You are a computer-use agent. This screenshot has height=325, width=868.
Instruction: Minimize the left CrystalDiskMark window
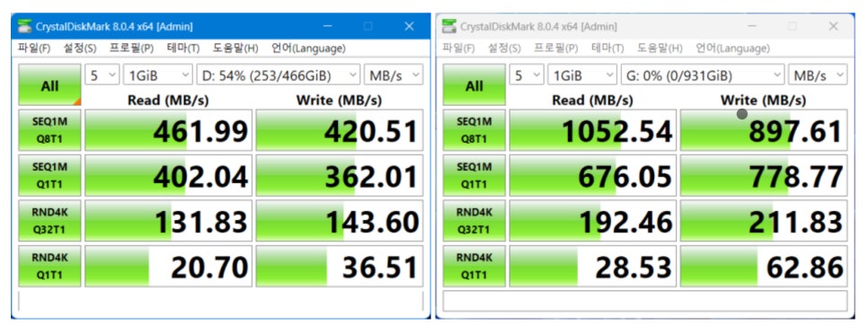pyautogui.click(x=328, y=26)
